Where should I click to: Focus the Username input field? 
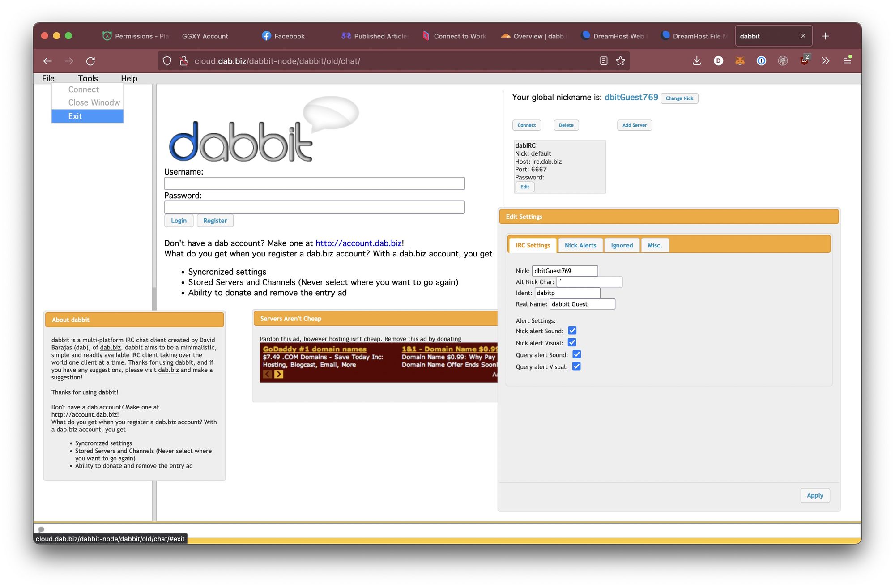[314, 183]
